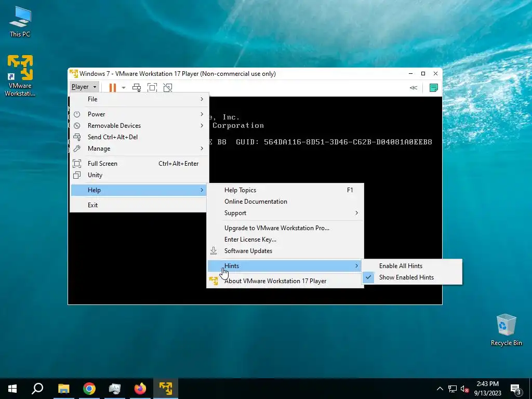This screenshot has height=399, width=532.
Task: Choose Exit from Player menu
Action: click(139, 205)
